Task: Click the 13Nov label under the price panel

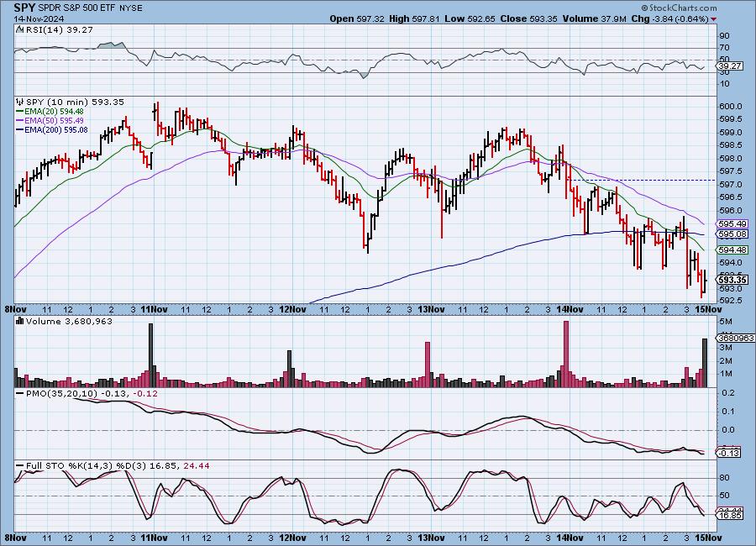Action: click(431, 308)
